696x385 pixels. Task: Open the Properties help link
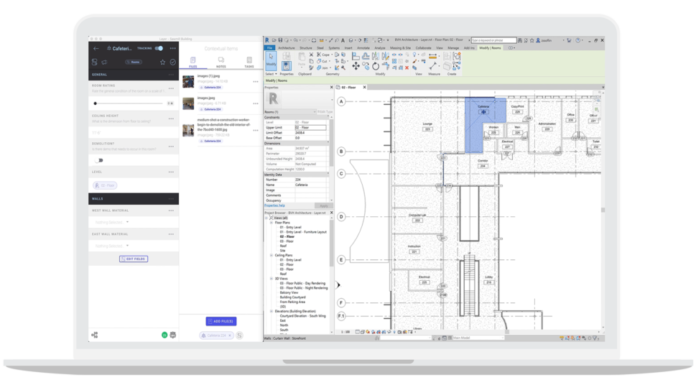coord(275,206)
